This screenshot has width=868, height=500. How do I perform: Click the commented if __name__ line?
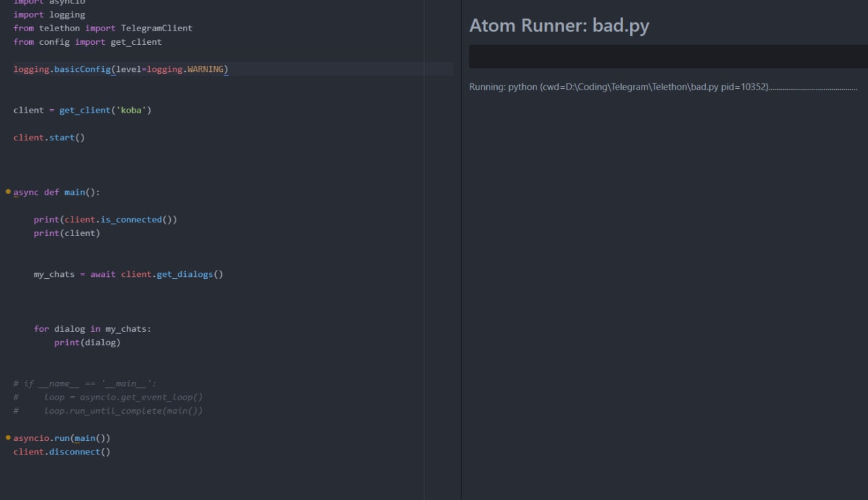85,383
